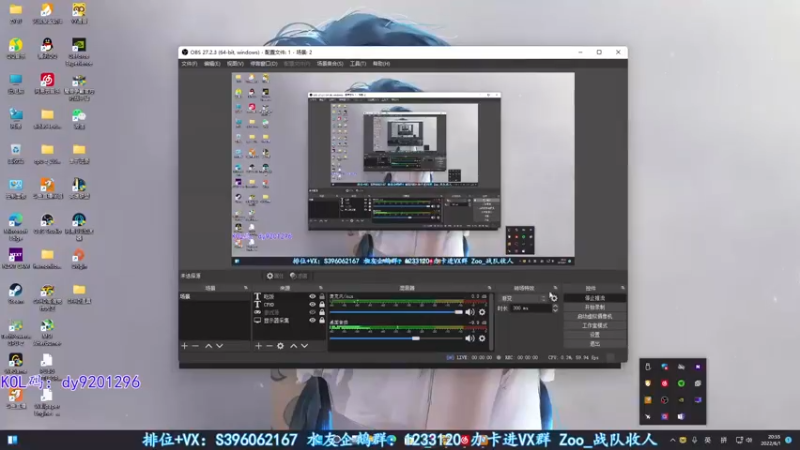Open the Windows Start button on taskbar
The image size is (800, 450).
point(12,440)
